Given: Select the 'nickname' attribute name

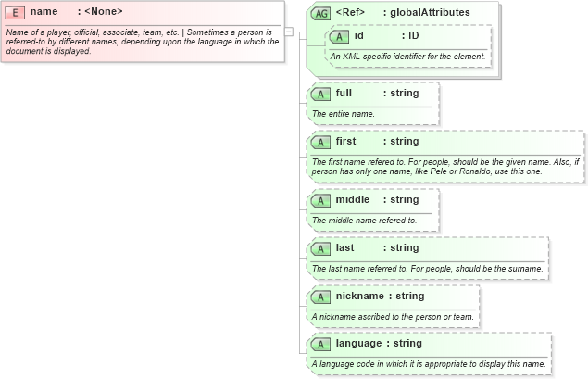Looking at the screenshot, I should tap(360, 297).
